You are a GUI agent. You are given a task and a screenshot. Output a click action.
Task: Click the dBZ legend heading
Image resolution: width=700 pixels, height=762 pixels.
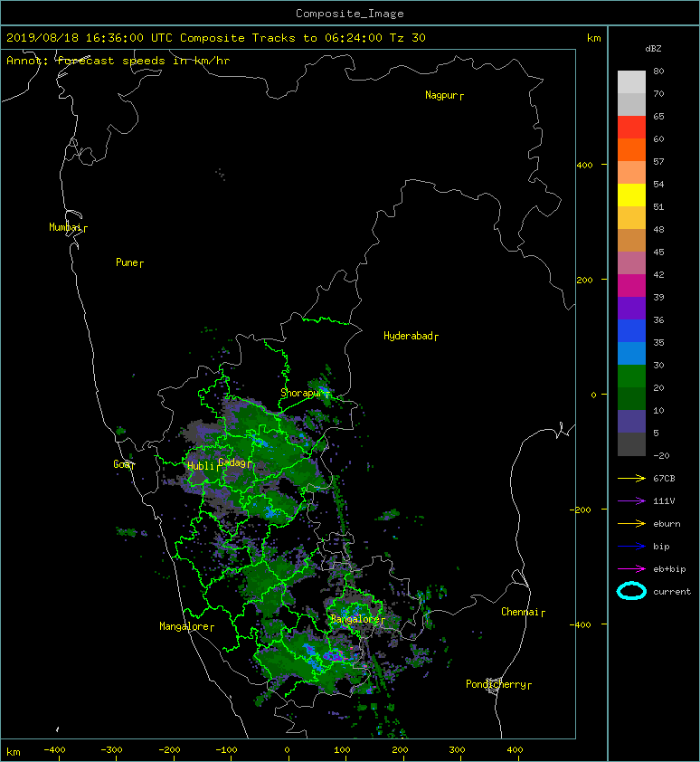pyautogui.click(x=653, y=49)
